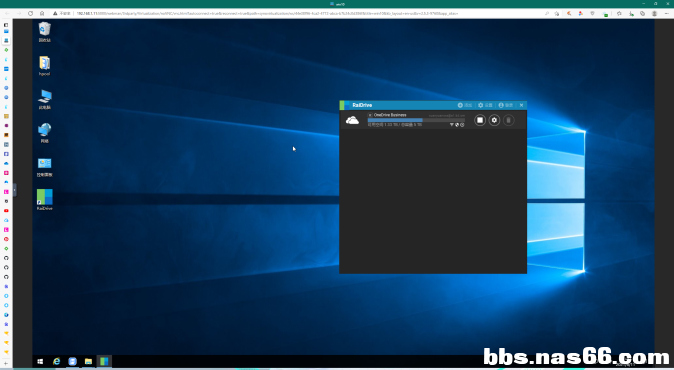Click the OneDrive Business drive name
This screenshot has width=674, height=370.
pyautogui.click(x=390, y=115)
